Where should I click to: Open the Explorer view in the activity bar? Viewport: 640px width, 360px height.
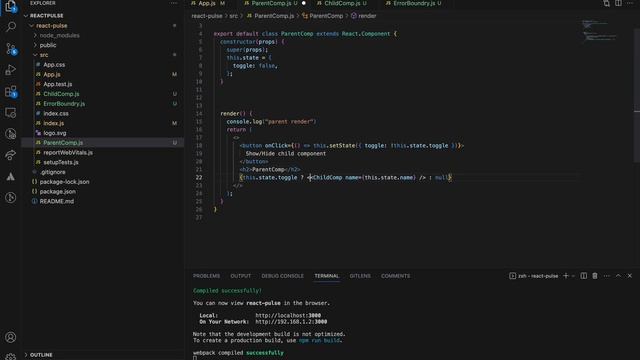click(11, 6)
